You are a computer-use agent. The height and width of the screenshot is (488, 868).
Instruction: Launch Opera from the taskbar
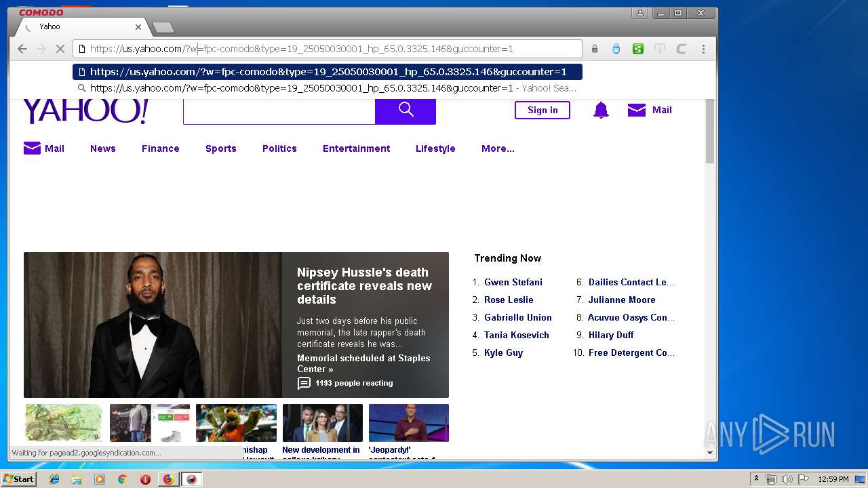(145, 479)
